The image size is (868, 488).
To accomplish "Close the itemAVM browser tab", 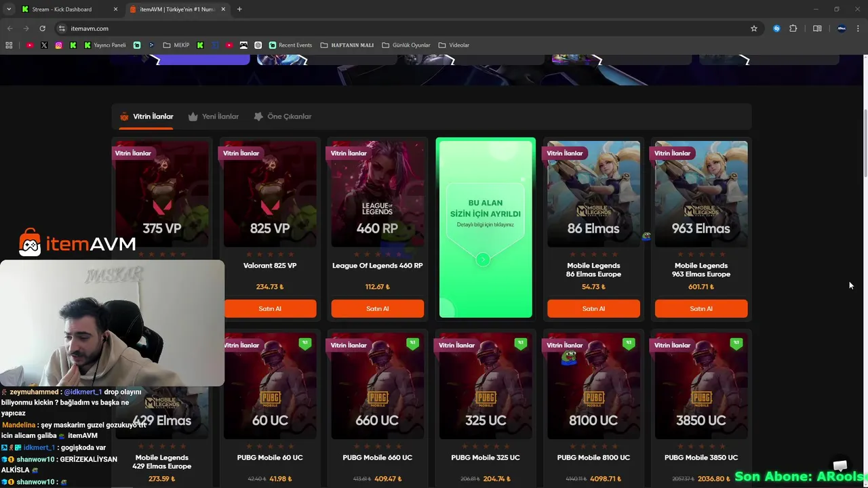I will [x=223, y=9].
